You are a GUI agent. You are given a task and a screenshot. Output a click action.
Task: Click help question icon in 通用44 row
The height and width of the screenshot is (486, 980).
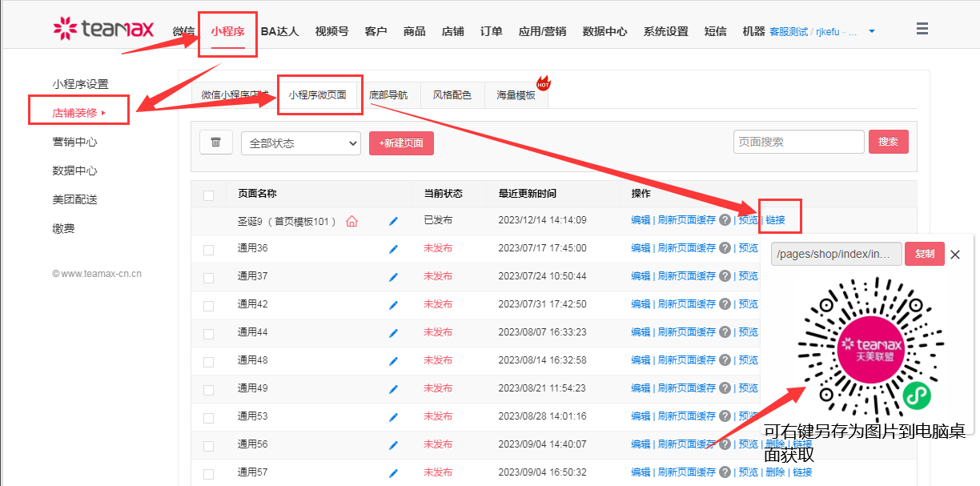[725, 332]
